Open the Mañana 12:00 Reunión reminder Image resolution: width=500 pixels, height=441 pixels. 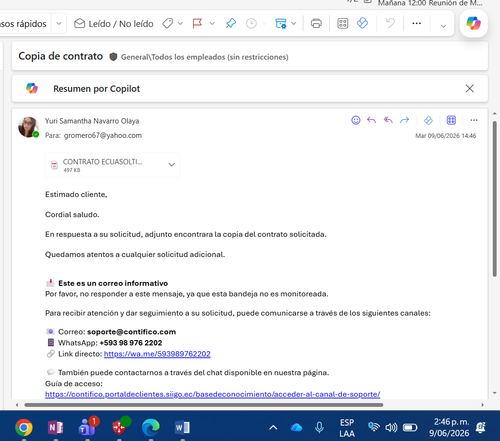[430, 3]
